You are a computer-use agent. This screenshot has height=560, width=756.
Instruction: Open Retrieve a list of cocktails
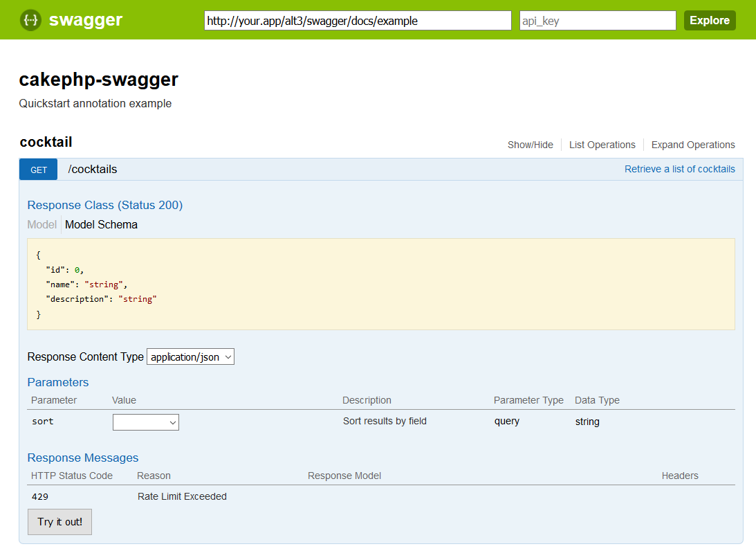[679, 169]
